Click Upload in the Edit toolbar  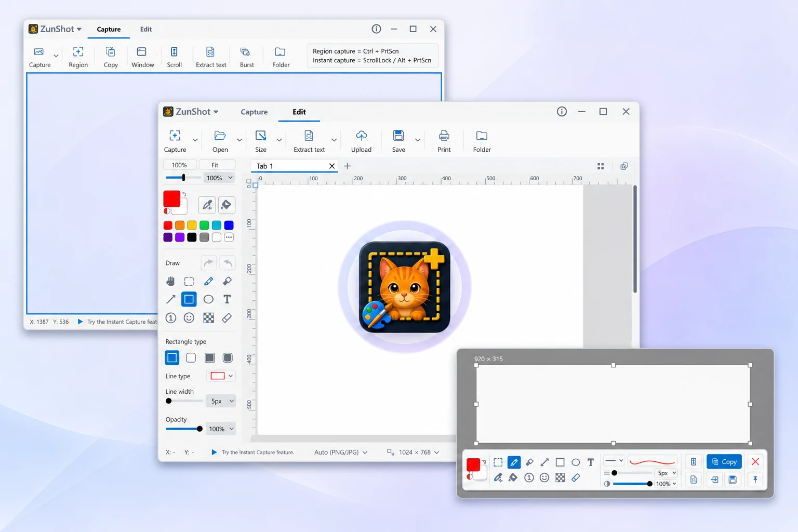coord(361,141)
